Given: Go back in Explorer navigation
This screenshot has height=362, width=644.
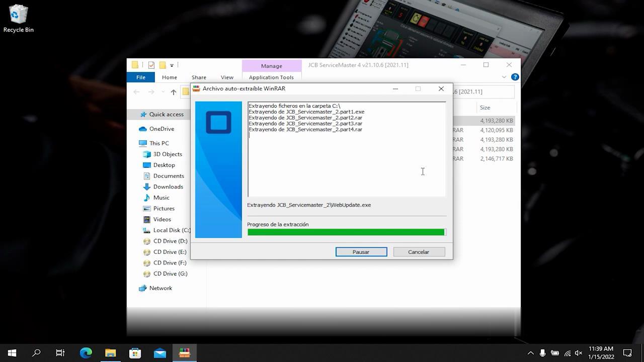Looking at the screenshot, I should click(x=136, y=92).
